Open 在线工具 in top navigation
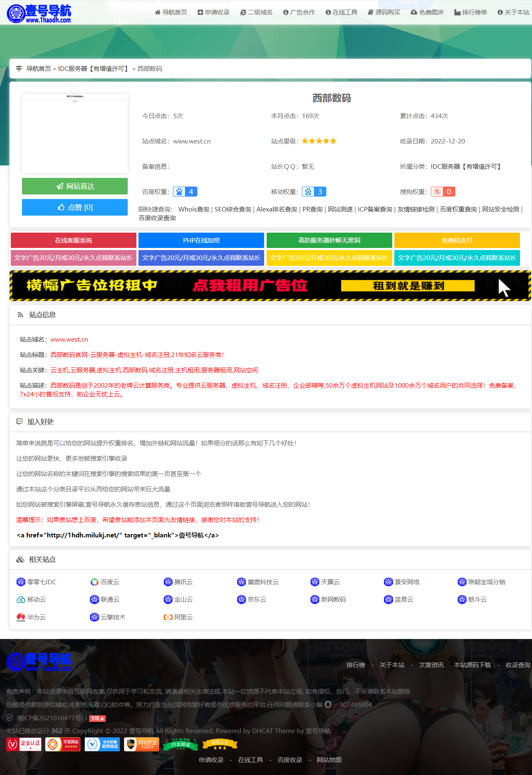Image resolution: width=532 pixels, height=775 pixels. click(341, 12)
